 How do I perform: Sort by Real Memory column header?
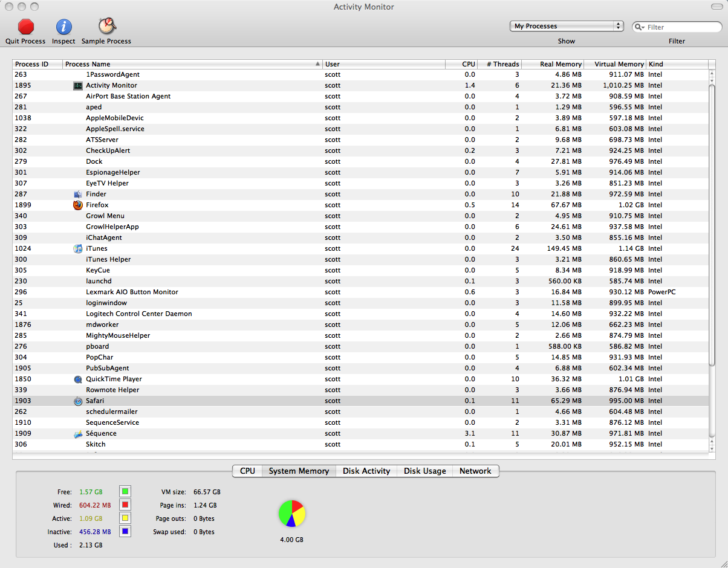[x=553, y=64]
